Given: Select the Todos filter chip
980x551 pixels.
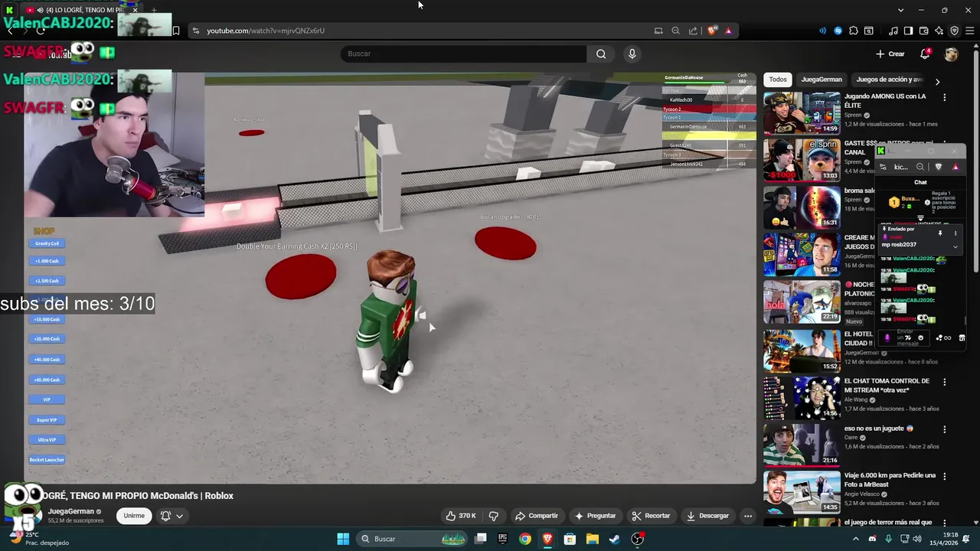Looking at the screenshot, I should 778,80.
